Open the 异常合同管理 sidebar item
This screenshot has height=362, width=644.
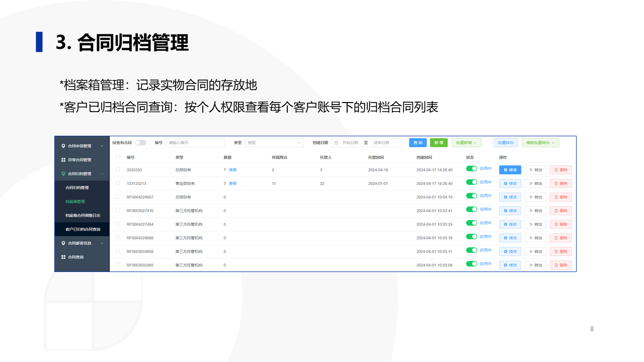(x=82, y=160)
